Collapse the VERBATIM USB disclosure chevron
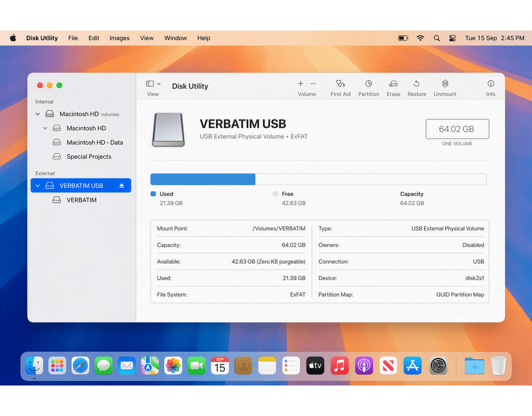Viewport: 532px width, 416px height. [x=37, y=186]
